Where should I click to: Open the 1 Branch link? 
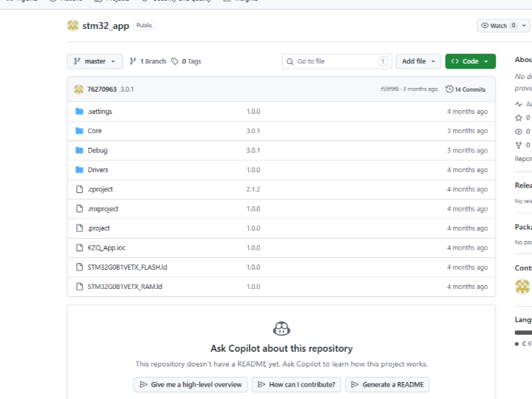148,61
